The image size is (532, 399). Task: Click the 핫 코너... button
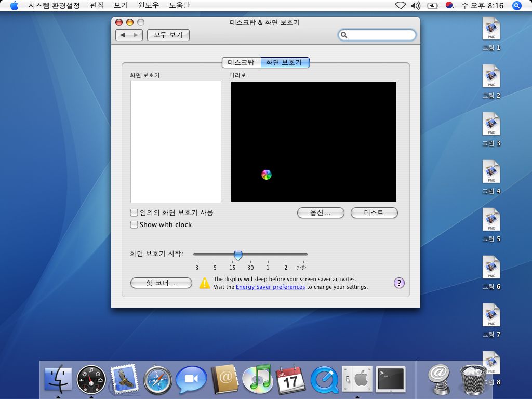point(161,283)
